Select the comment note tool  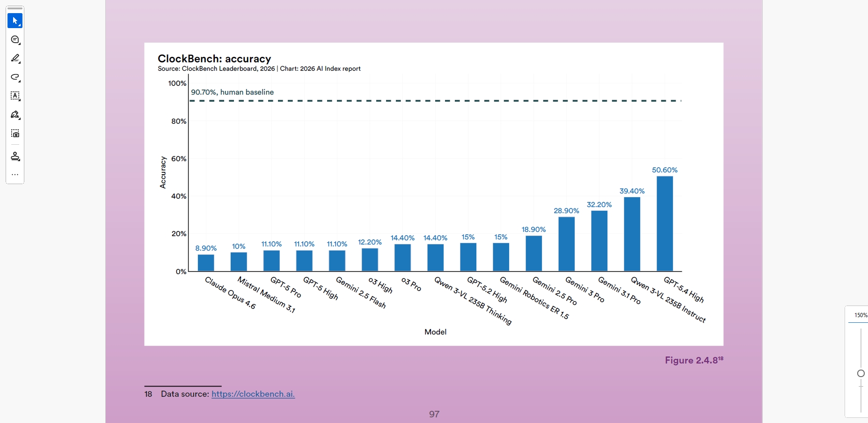click(15, 40)
